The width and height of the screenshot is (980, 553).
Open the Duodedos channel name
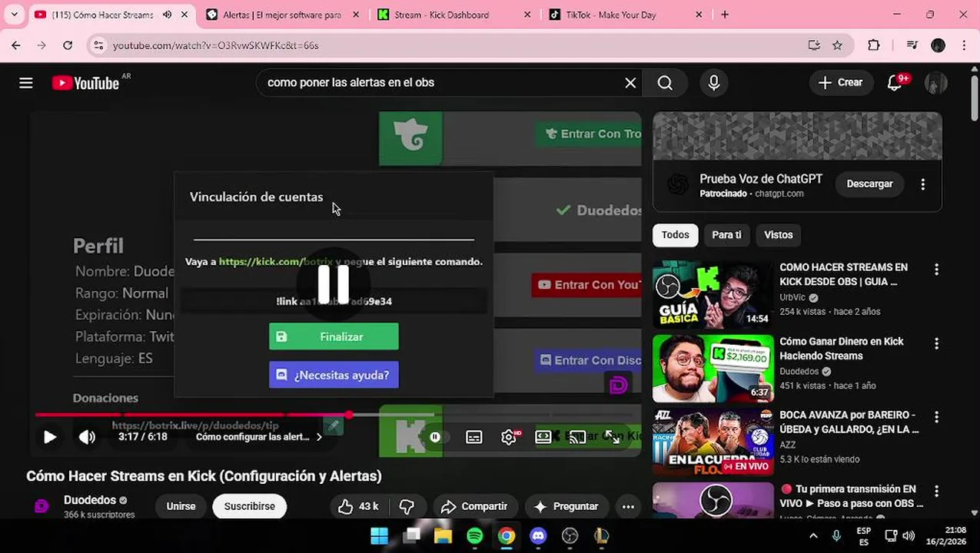click(x=90, y=500)
